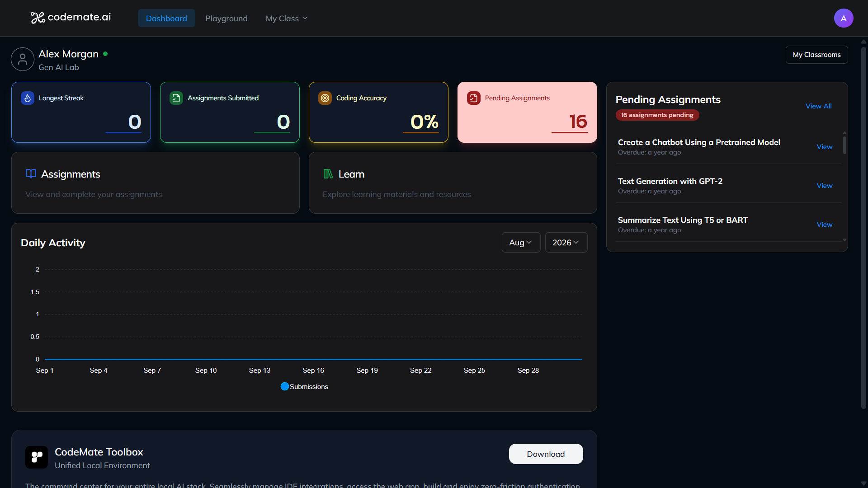Click the 0% coding accuracy value
The width and height of the screenshot is (868, 488).
coord(424,122)
